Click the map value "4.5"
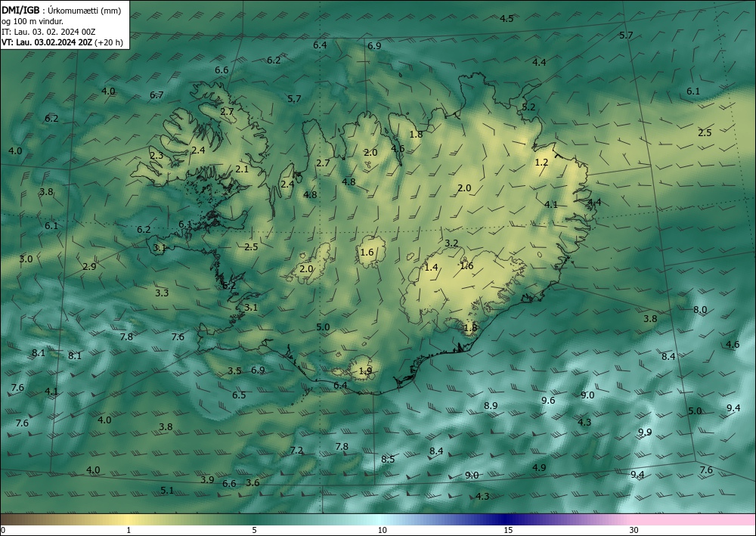The image size is (756, 536). coord(507,19)
